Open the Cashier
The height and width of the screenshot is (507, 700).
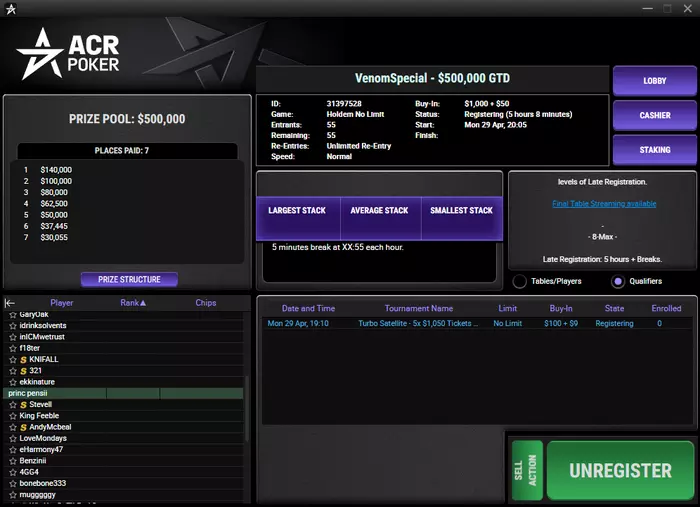tap(654, 115)
